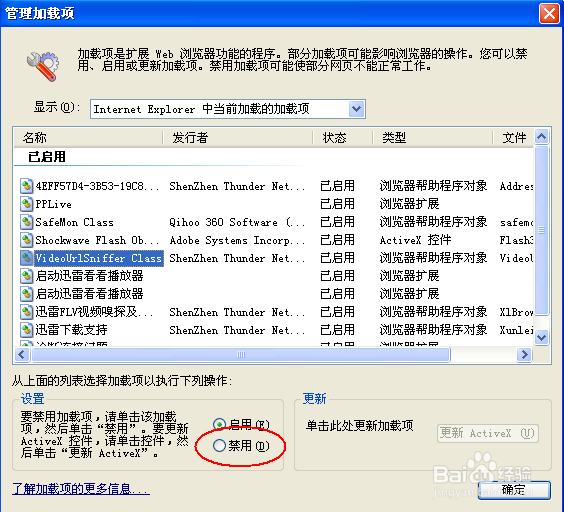The width and height of the screenshot is (564, 512).
Task: Click the icon of the 4EFF57D4-3B53-19C8 add-on
Action: [26, 186]
